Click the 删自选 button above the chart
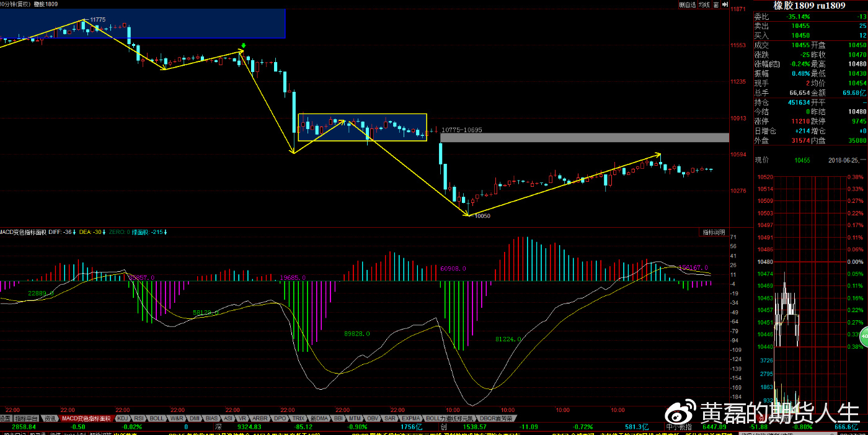This screenshot has width=868, height=435. 687,4
